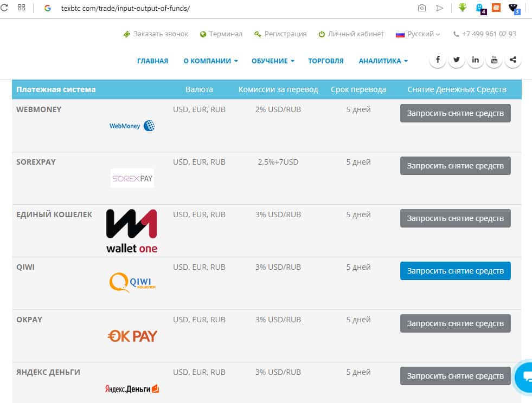Click the globe icon beside Терминал
This screenshot has width=532, height=403.
(x=203, y=34)
